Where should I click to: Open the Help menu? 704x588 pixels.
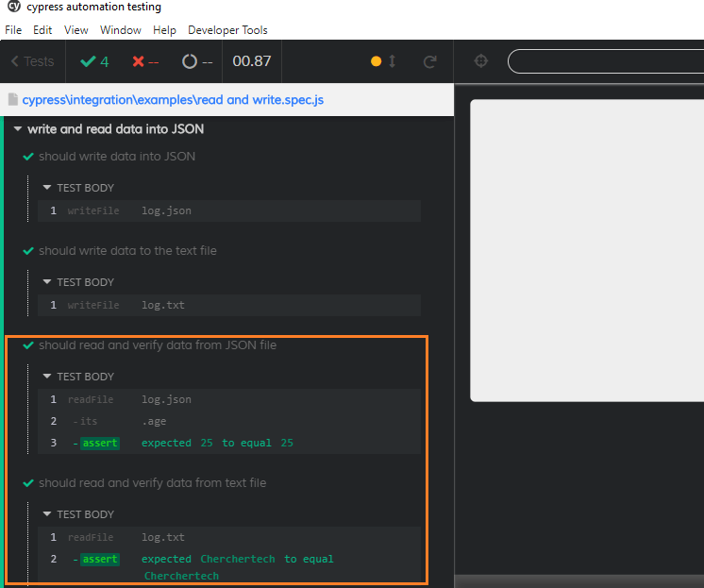[164, 30]
